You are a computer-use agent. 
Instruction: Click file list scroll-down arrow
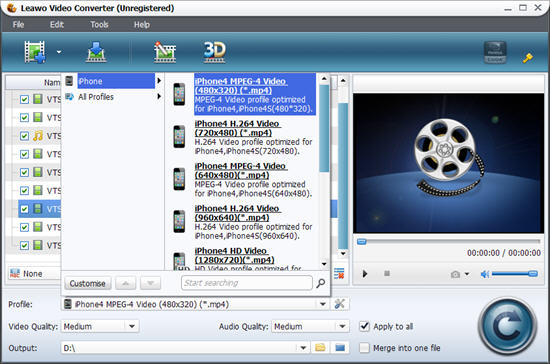click(343, 253)
